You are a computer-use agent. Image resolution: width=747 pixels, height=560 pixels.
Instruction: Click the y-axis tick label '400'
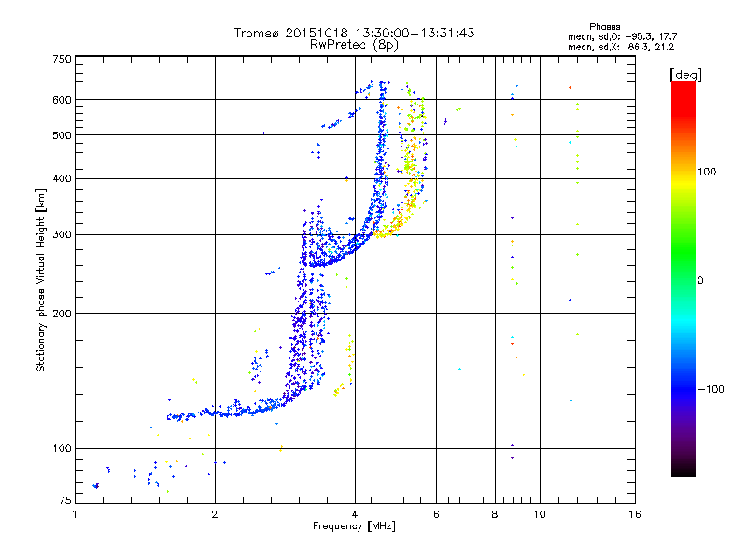coord(62,179)
